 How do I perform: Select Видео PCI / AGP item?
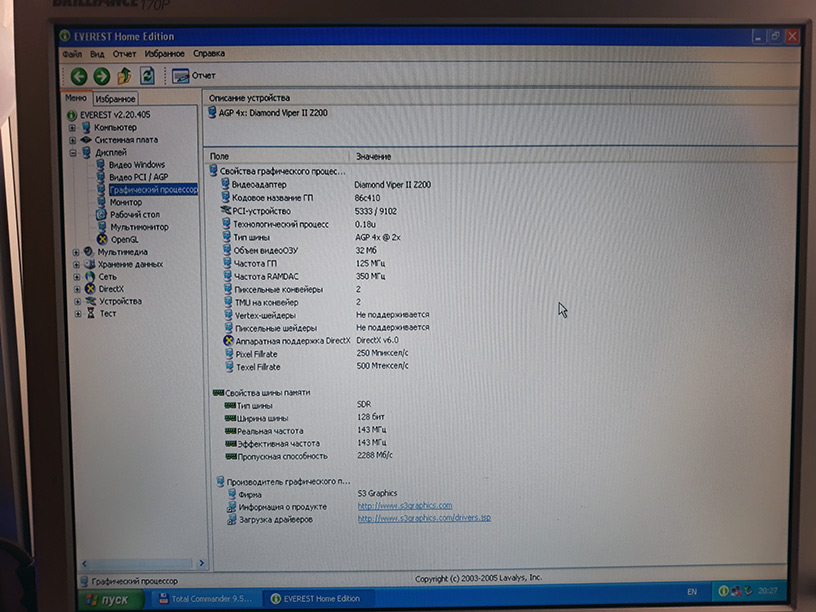[138, 177]
